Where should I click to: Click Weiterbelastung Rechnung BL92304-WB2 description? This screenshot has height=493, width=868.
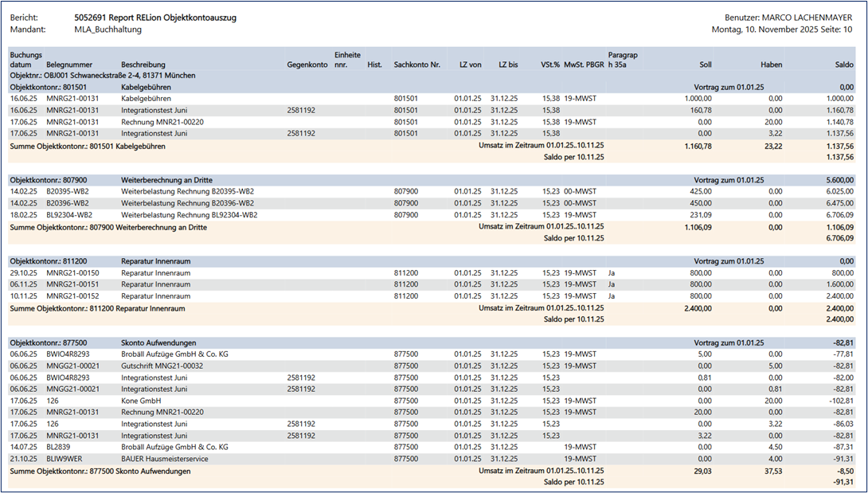(x=189, y=215)
